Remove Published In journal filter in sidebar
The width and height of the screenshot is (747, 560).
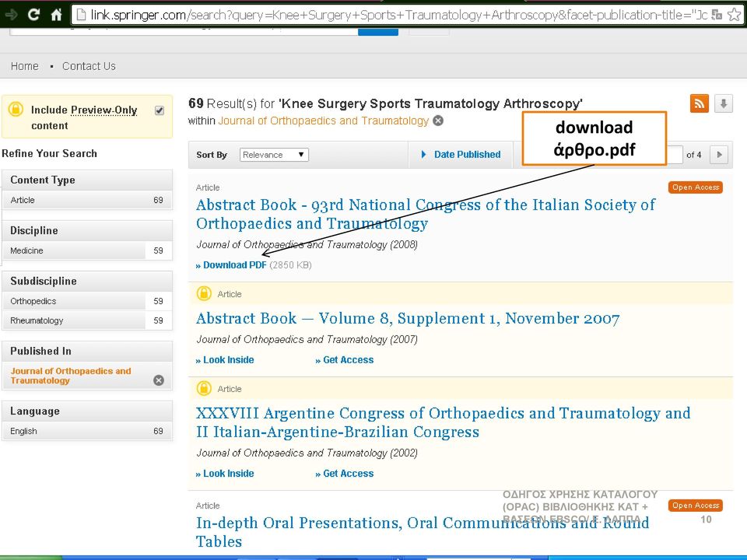159,380
